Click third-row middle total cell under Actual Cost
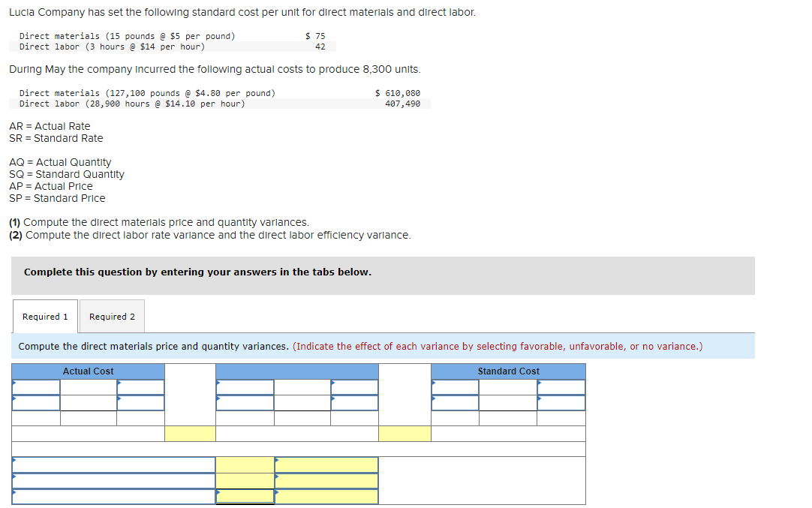The width and height of the screenshot is (812, 508). (89, 419)
